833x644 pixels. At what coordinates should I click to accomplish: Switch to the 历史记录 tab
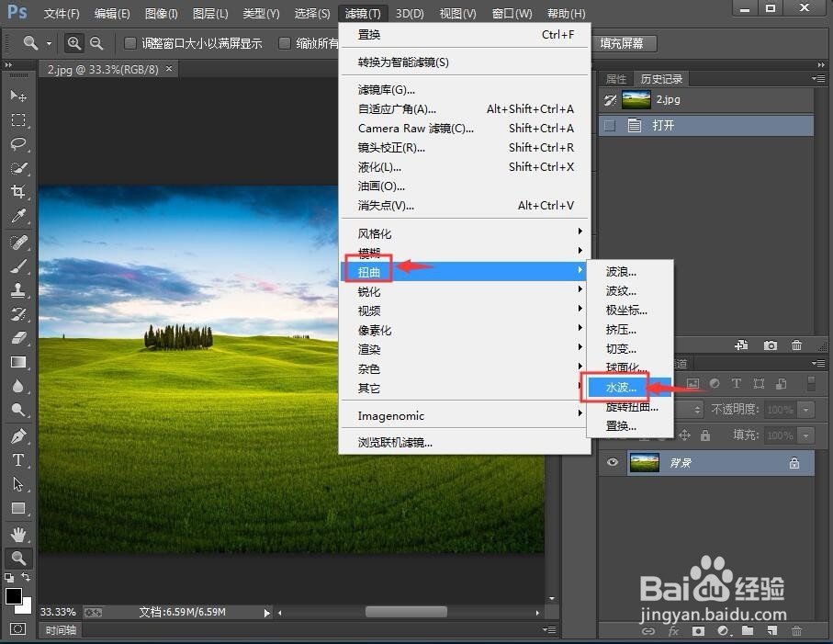660,79
